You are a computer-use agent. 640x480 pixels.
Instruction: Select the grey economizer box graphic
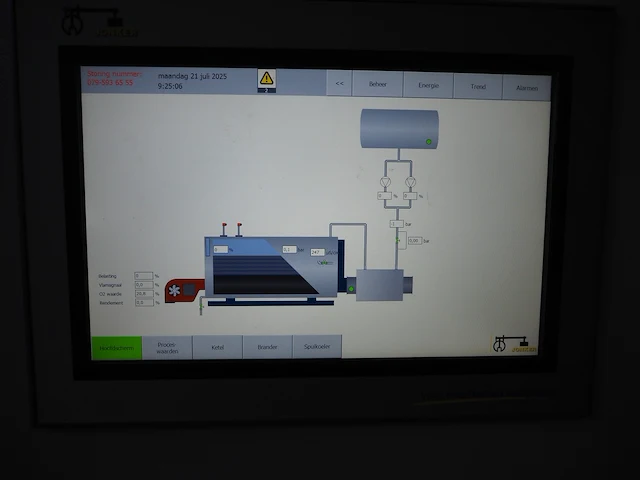pyautogui.click(x=380, y=285)
